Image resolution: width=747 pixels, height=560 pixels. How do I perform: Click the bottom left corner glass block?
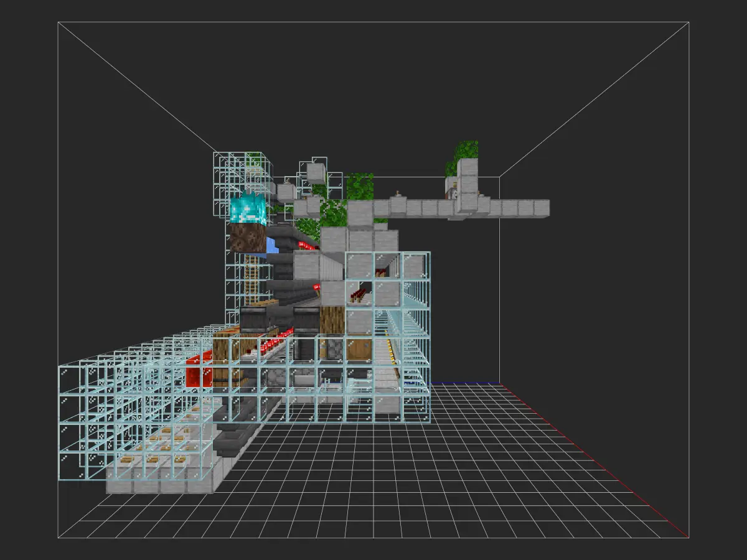(x=73, y=466)
